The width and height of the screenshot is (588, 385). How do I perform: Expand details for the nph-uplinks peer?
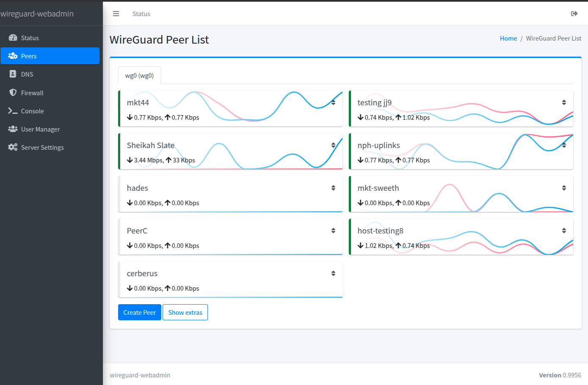(564, 145)
